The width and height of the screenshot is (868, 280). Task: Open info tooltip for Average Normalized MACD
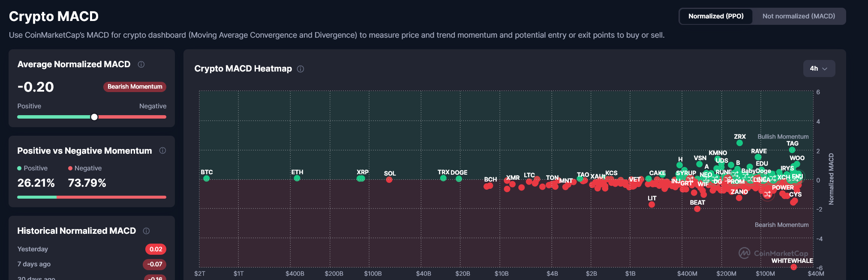point(141,64)
